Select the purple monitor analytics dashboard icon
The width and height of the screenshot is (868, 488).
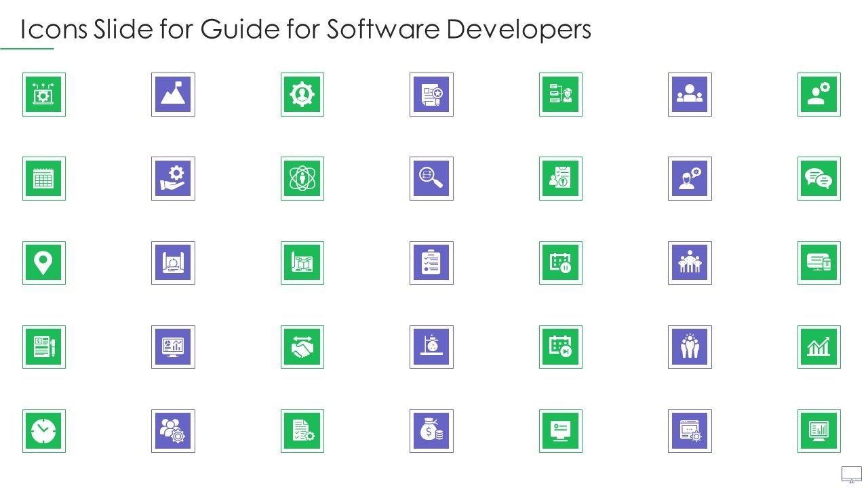(x=173, y=347)
